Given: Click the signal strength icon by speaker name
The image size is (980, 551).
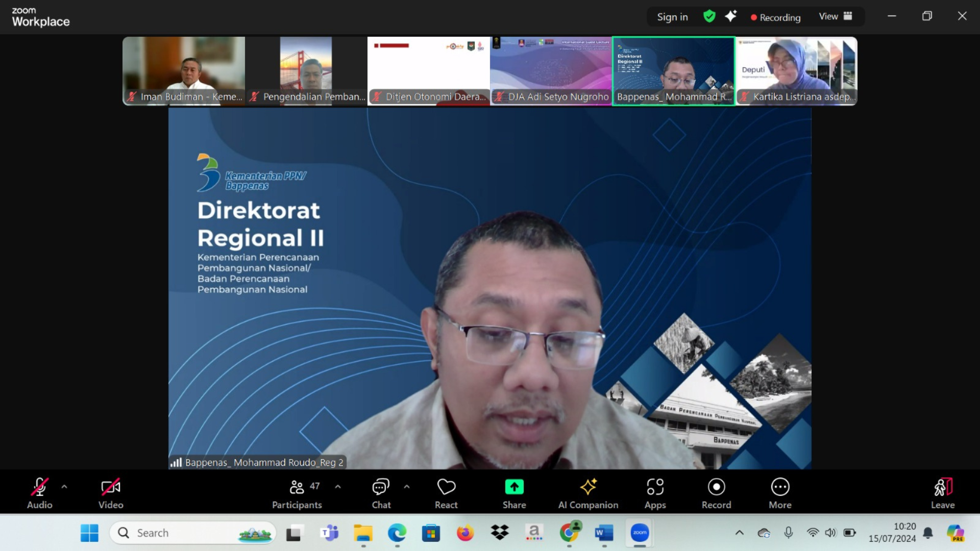Looking at the screenshot, I should 176,462.
